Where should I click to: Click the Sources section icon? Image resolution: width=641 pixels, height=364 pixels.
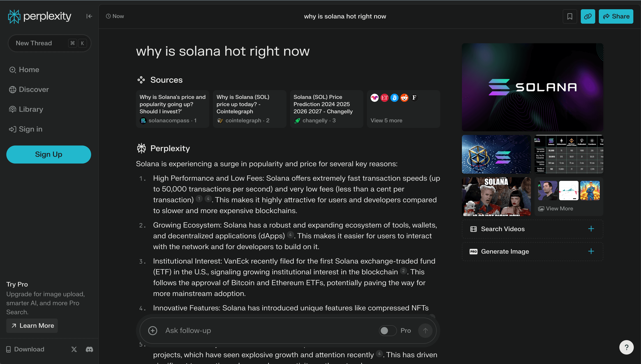tap(141, 80)
